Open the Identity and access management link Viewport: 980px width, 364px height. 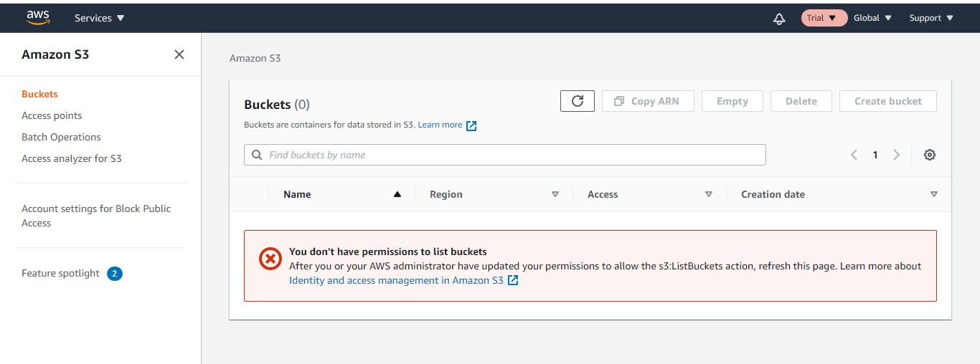point(396,280)
